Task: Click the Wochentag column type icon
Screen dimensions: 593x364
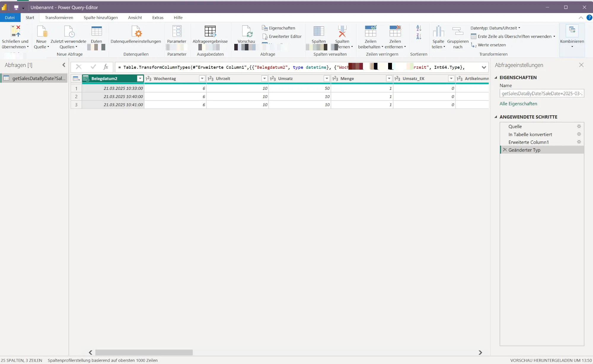Action: [149, 79]
